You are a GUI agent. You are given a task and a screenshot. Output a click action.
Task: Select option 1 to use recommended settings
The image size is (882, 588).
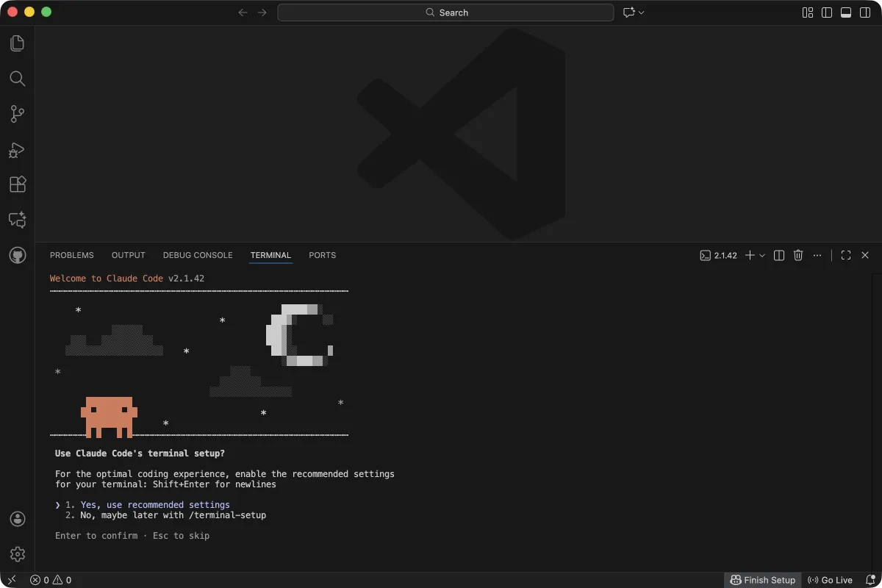point(147,504)
